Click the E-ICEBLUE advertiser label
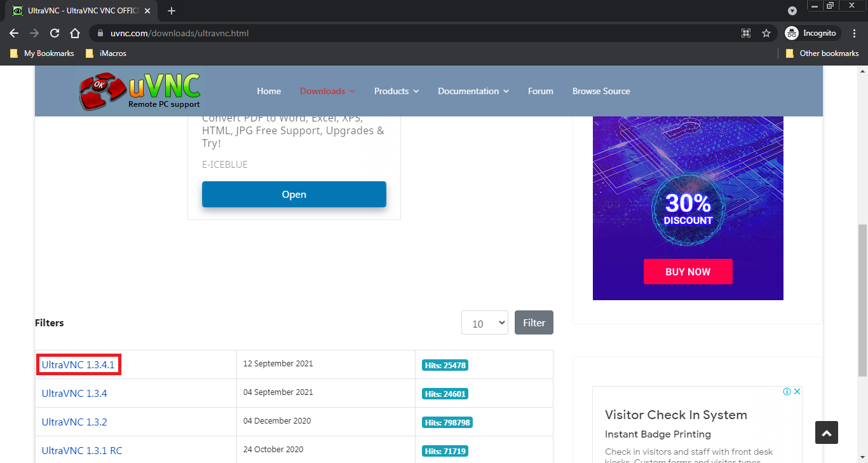 tap(225, 164)
